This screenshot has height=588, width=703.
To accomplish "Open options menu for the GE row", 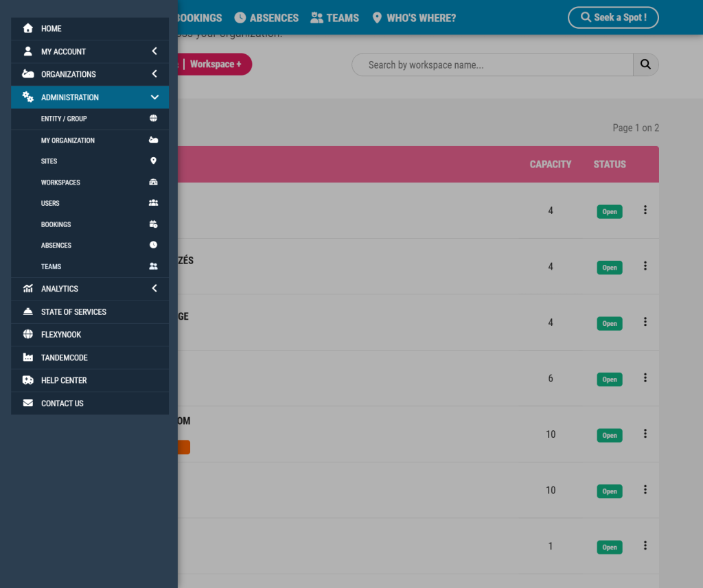I will [x=645, y=322].
